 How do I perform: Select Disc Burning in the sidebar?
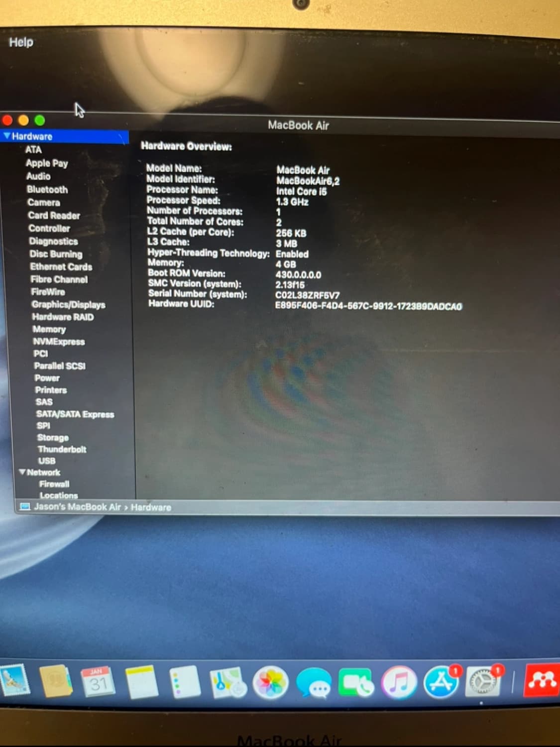click(56, 254)
